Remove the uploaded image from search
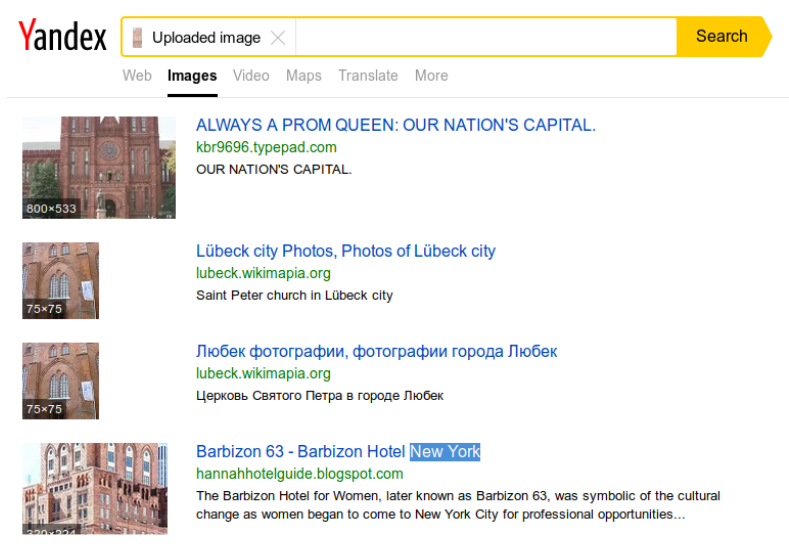The image size is (789, 551). click(x=278, y=38)
